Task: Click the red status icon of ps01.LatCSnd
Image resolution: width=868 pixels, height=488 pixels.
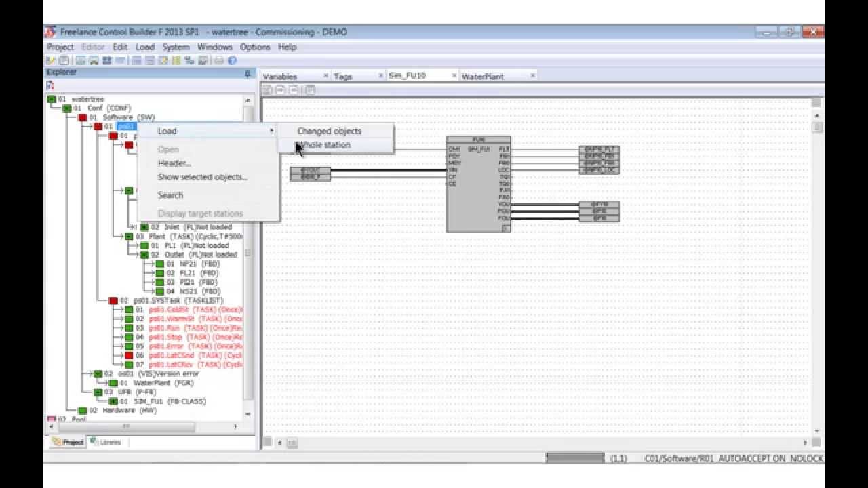Action: coord(128,355)
